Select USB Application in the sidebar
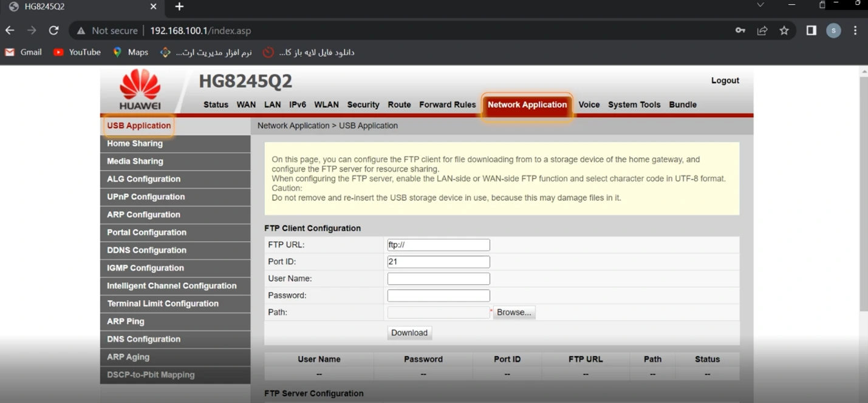Image resolution: width=868 pixels, height=403 pixels. (175, 126)
